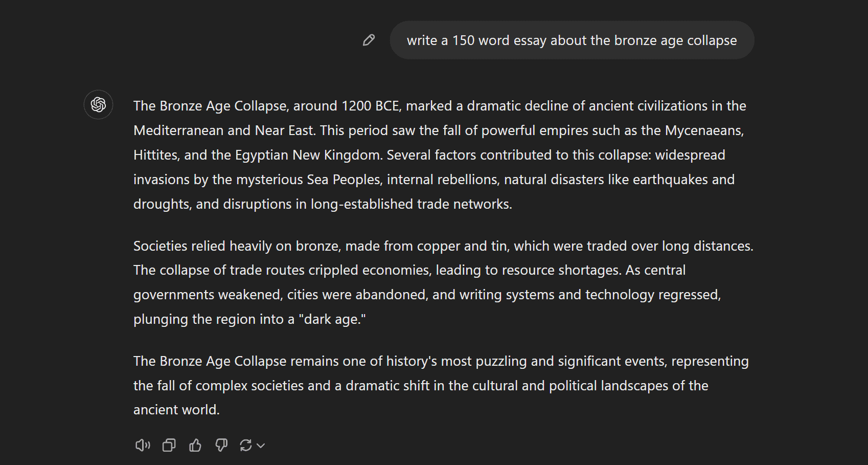Click the ChatGPT logo avatar

[x=98, y=105]
